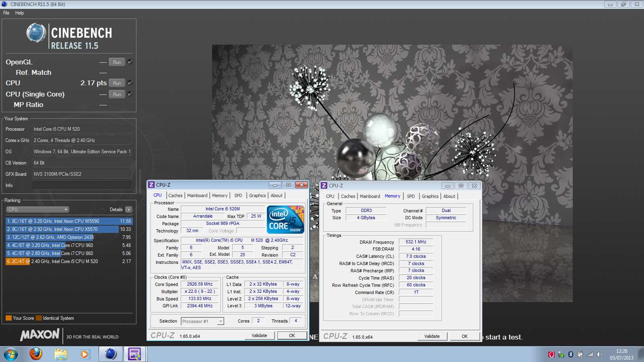Click the Intel Core i5 inside logo
Image resolution: width=644 pixels, height=362 pixels.
coord(286,219)
